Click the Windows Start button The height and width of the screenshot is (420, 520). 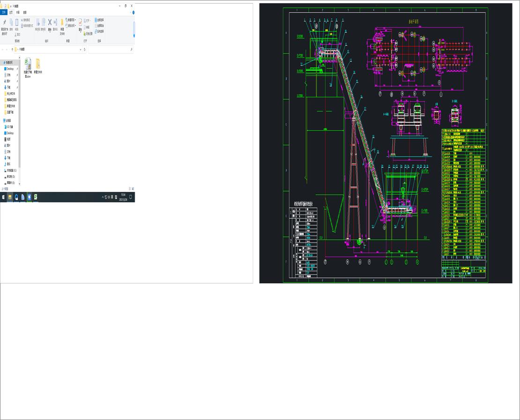3,197
